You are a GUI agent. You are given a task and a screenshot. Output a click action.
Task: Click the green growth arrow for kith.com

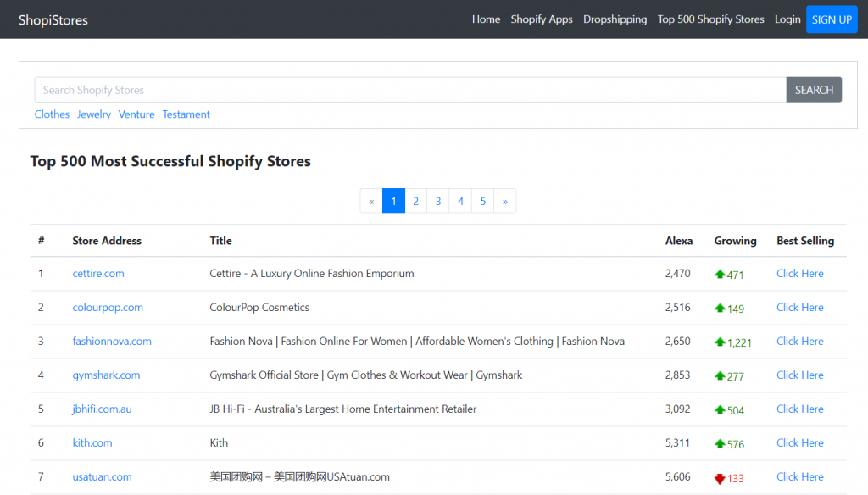720,444
